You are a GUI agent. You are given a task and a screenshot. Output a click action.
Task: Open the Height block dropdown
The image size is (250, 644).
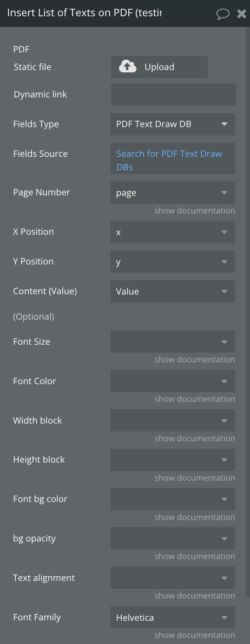pyautogui.click(x=173, y=460)
